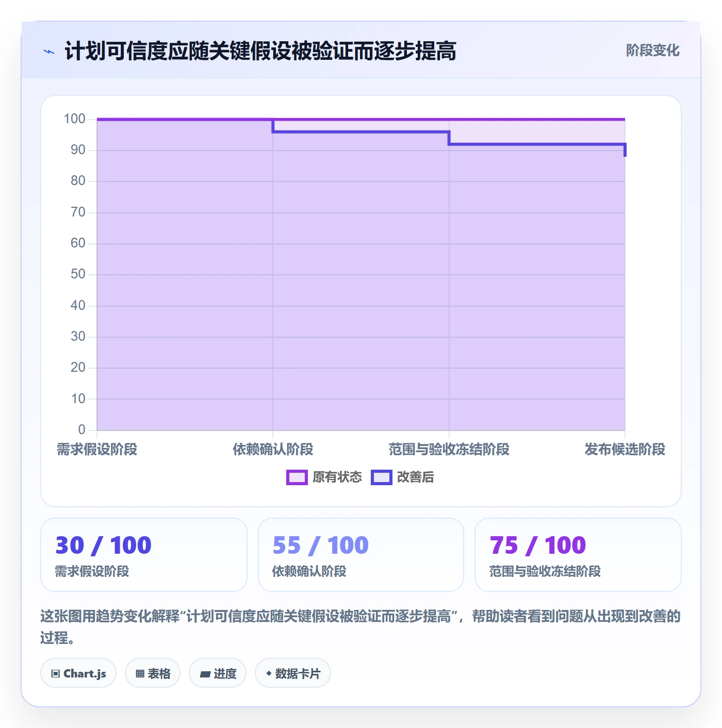Toggle the 原有状态 legend item
Image resolution: width=722 pixels, height=728 pixels.
[x=324, y=477]
